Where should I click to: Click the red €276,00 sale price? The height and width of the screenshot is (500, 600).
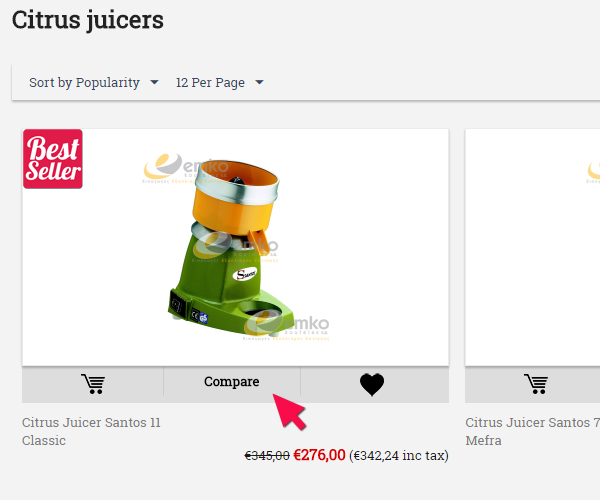click(x=319, y=455)
